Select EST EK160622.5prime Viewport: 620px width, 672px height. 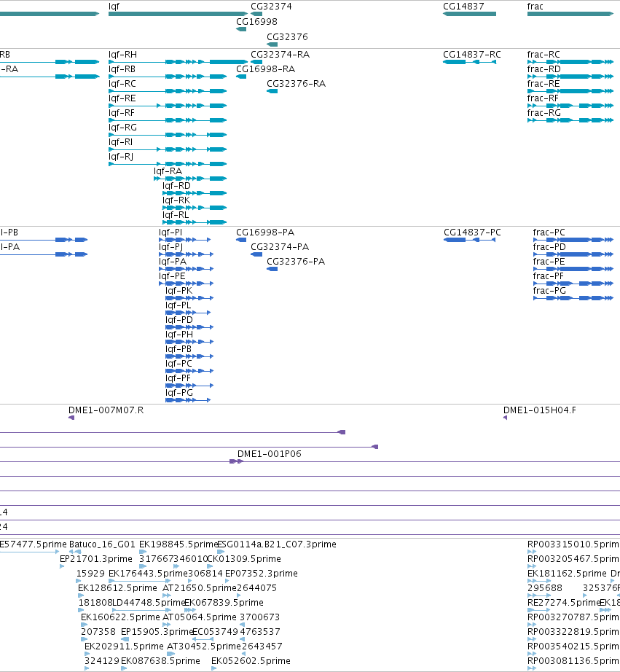point(120,617)
